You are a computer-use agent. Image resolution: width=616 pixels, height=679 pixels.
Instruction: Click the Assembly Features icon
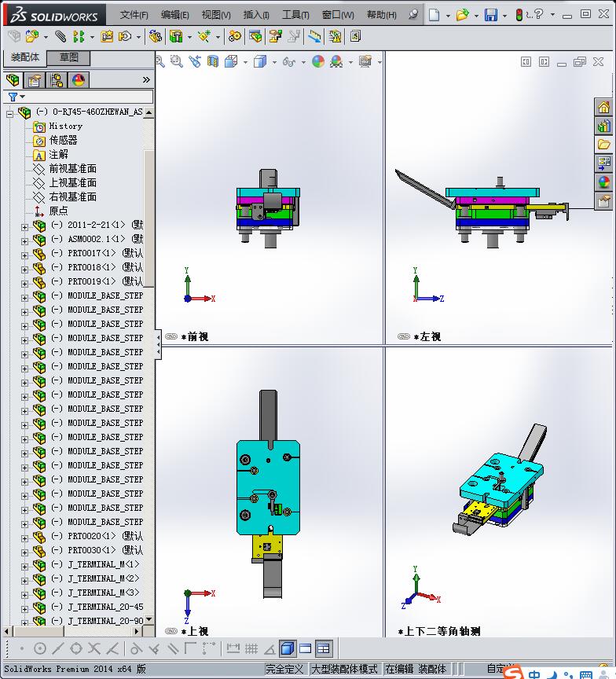[176, 36]
